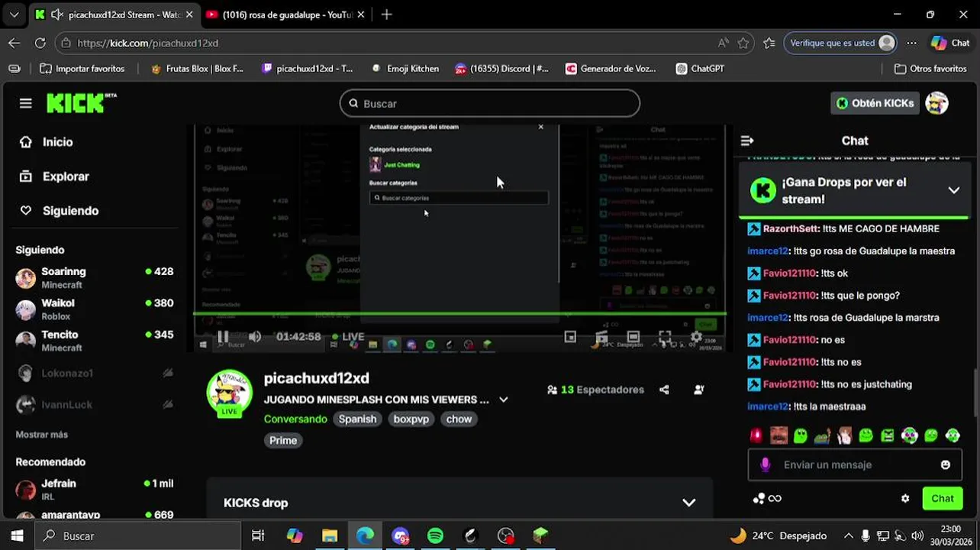980x550 pixels.
Task: Select the Spanish tag
Action: 357,419
